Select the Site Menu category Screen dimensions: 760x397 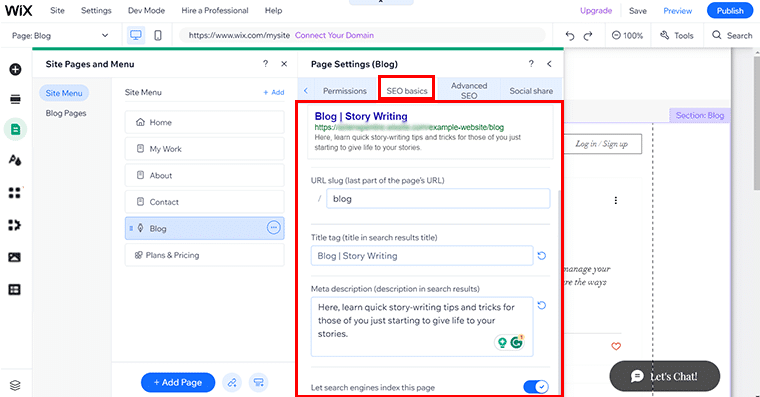click(x=64, y=93)
